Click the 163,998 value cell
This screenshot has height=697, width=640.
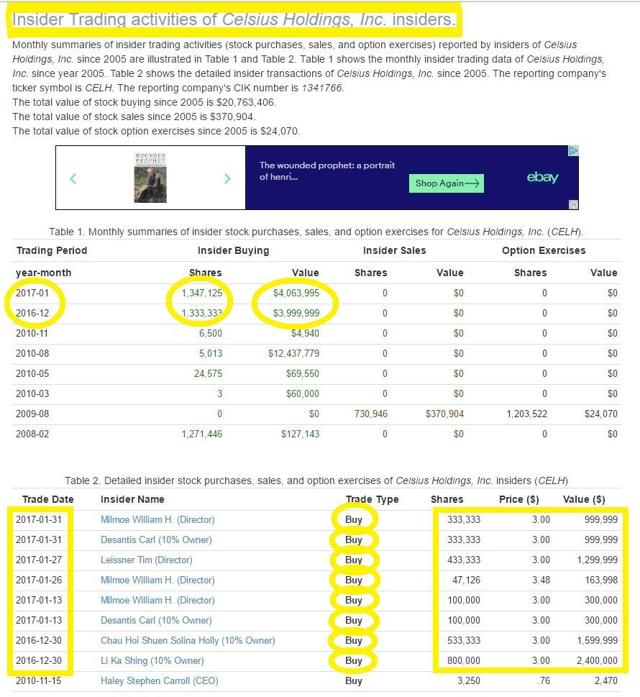point(601,580)
